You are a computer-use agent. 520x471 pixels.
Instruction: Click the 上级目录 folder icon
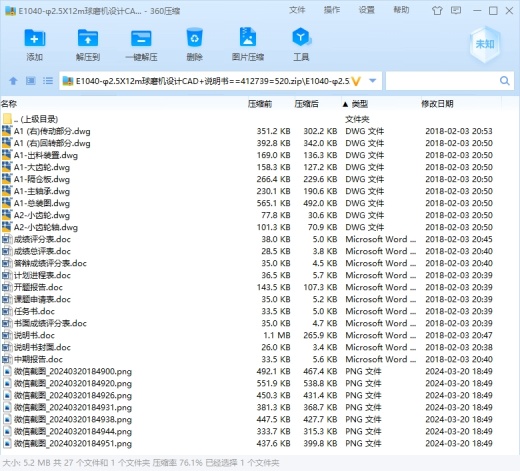click(x=7, y=119)
